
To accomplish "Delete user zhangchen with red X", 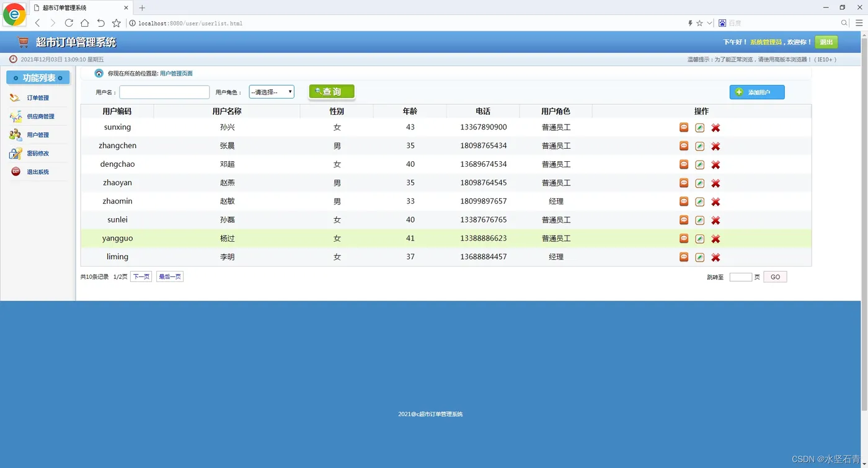I will [x=715, y=146].
